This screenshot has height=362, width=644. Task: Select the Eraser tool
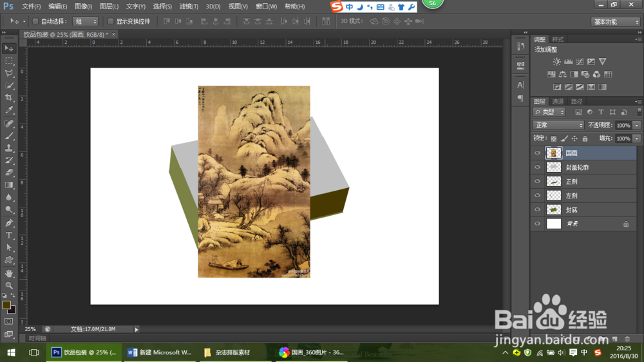(8, 173)
